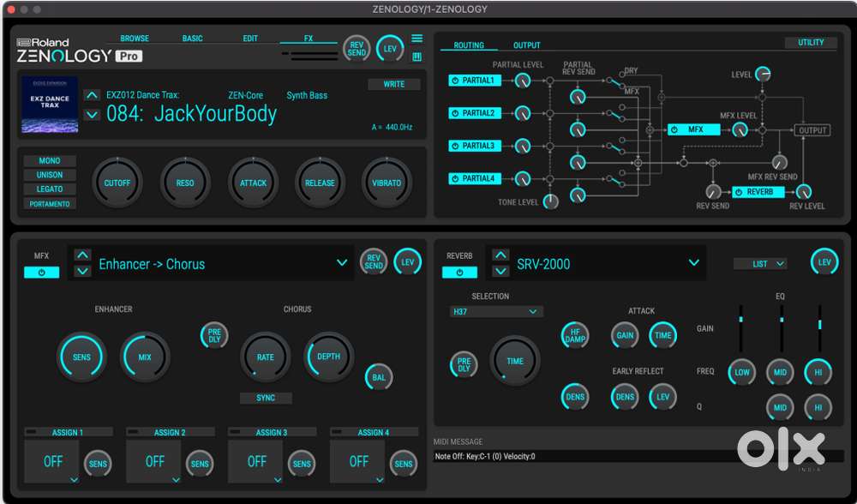Adjust the EQ HI gain slider
Screen dimensions: 857x504
tap(820, 324)
